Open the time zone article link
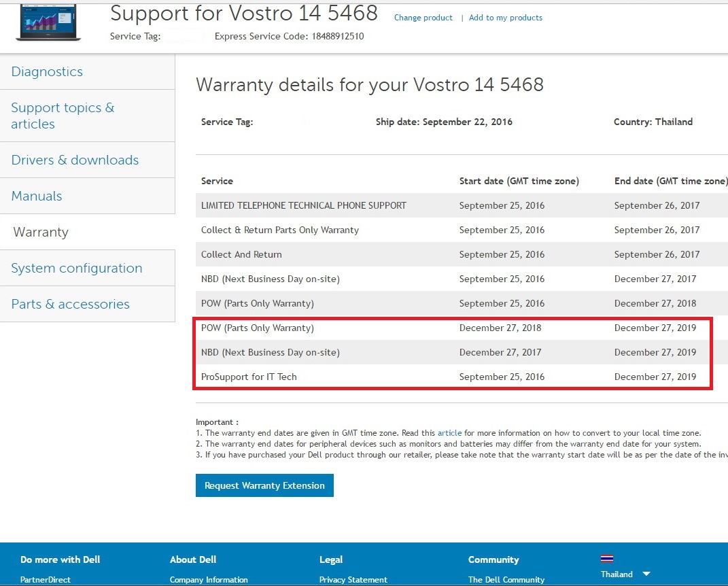The width and height of the screenshot is (728, 586). [x=449, y=433]
